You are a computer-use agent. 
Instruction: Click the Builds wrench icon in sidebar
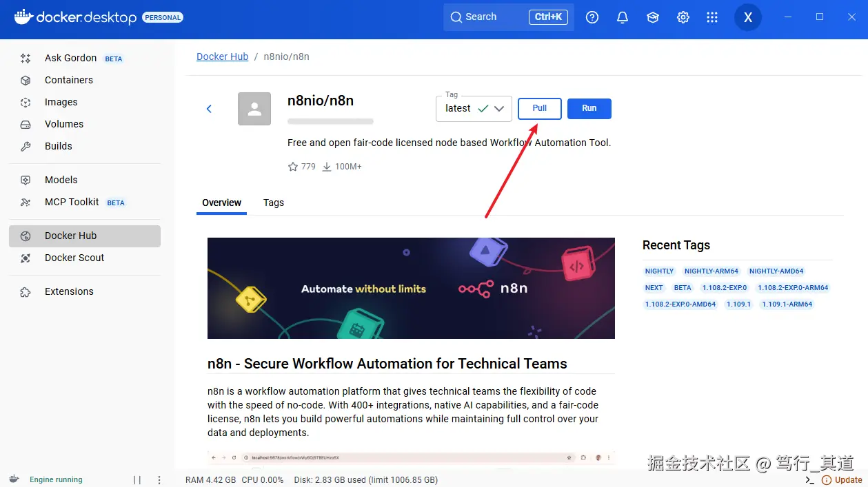click(x=26, y=146)
